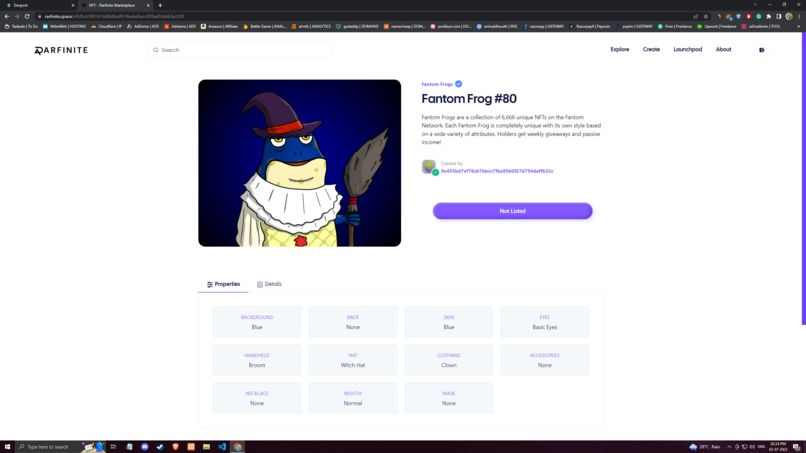
Task: Open Visual Studio Code from the taskbar
Action: point(222,447)
